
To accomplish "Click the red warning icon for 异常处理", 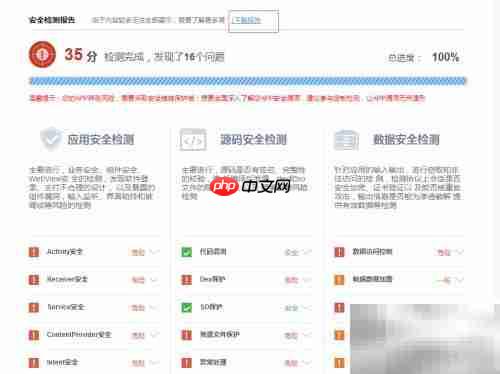I will (x=187, y=362).
